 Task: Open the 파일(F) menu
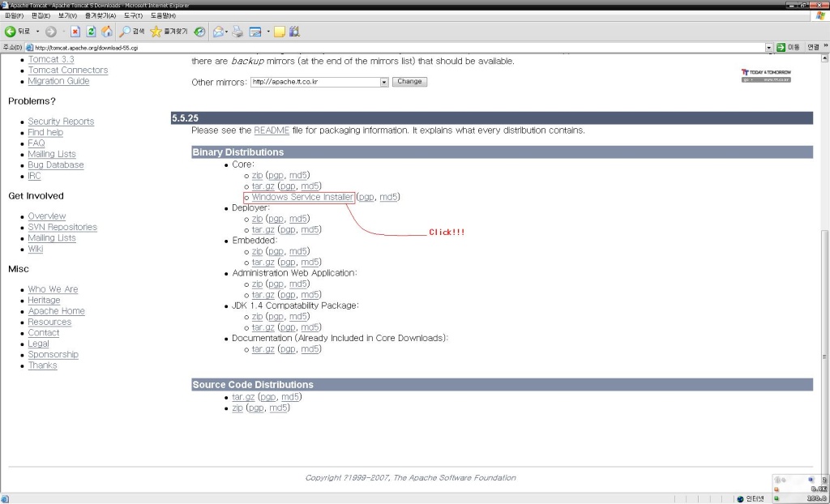(x=15, y=16)
